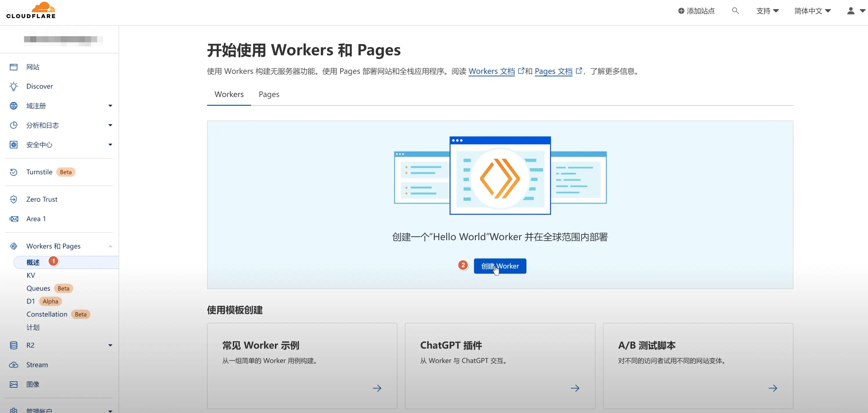Screen dimensions: 868x413
Task: Click the 图像 picture icon
Action: [13, 384]
